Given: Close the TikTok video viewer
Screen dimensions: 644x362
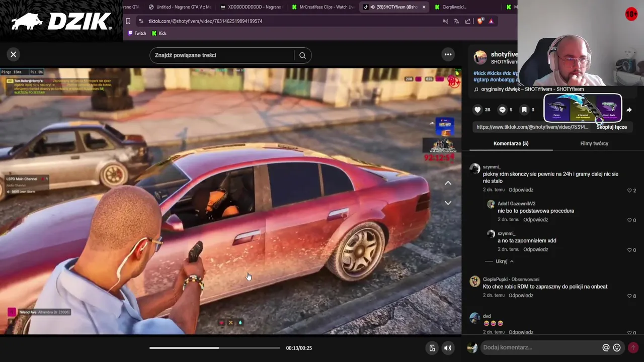Looking at the screenshot, I should (14, 54).
